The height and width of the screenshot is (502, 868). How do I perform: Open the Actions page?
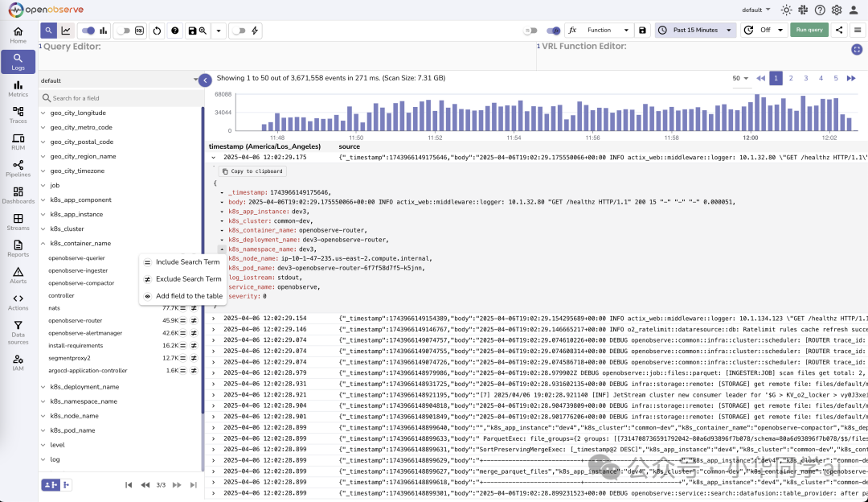18,302
